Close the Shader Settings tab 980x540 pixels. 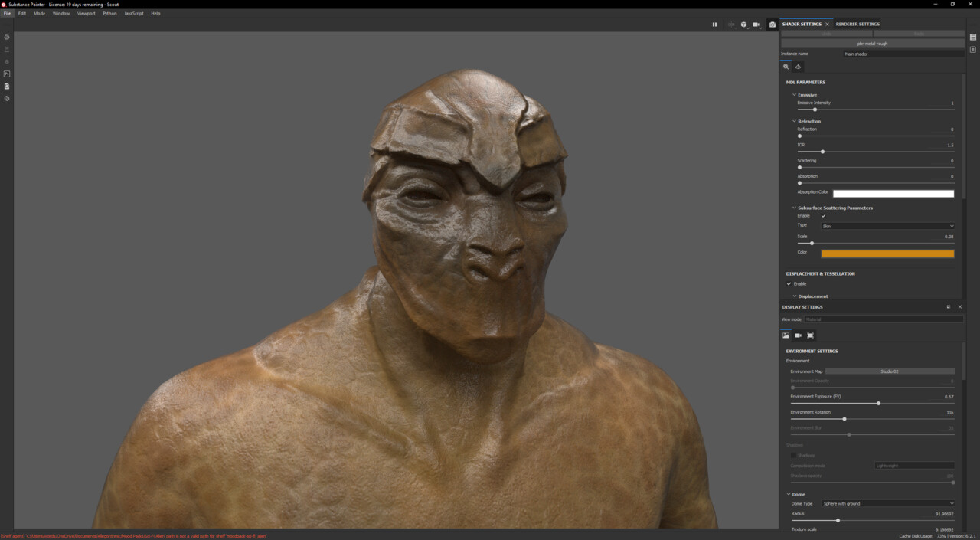(x=827, y=25)
